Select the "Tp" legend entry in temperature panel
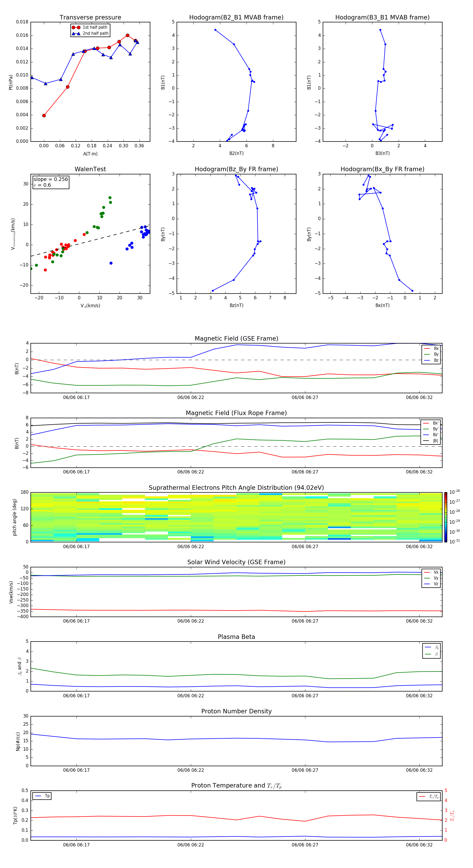This screenshot has width=473, height=868. click(x=42, y=796)
